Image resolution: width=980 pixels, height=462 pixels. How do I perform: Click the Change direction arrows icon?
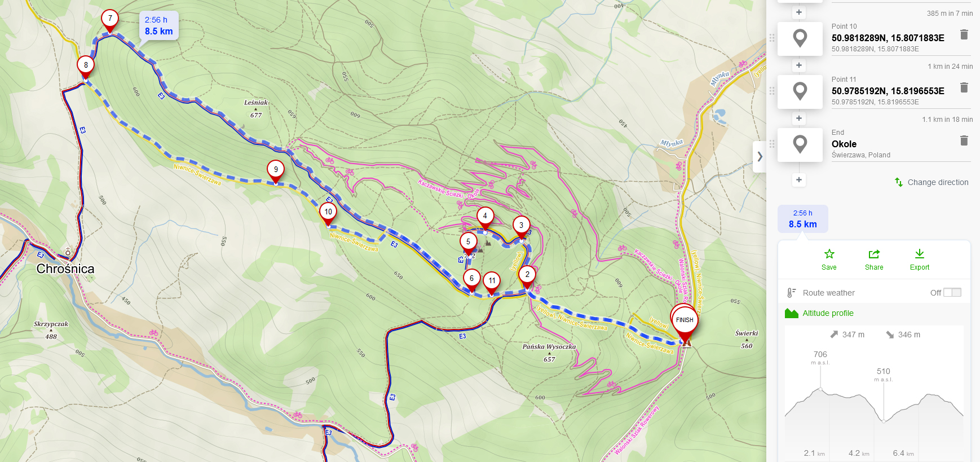[x=899, y=182]
